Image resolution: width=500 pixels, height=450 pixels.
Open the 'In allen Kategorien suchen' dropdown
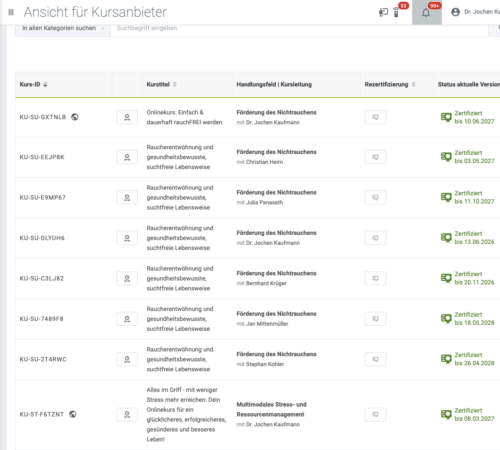tap(63, 28)
